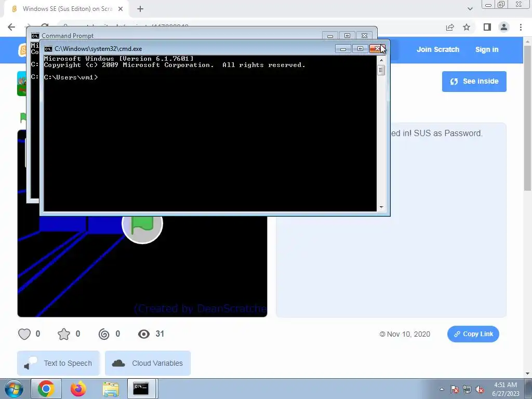Minimize the background Command Prompt window

click(330, 35)
